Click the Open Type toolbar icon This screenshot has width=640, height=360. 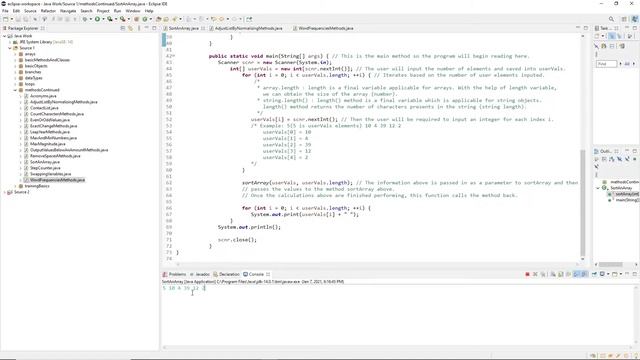click(x=158, y=19)
